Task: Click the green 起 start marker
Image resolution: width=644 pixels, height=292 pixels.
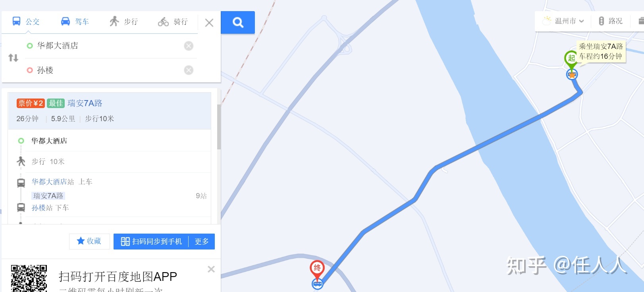Action: coord(571,59)
